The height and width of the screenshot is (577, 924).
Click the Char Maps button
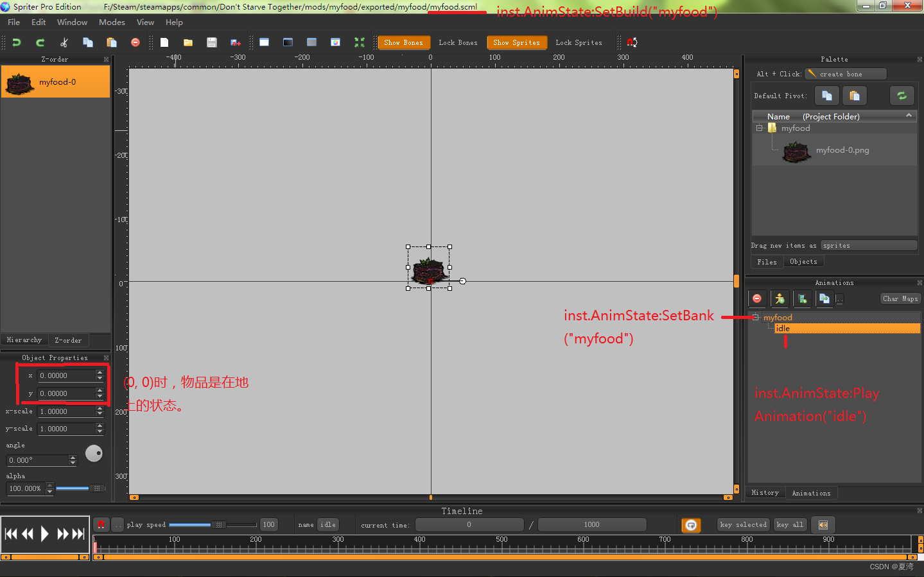pyautogui.click(x=900, y=298)
